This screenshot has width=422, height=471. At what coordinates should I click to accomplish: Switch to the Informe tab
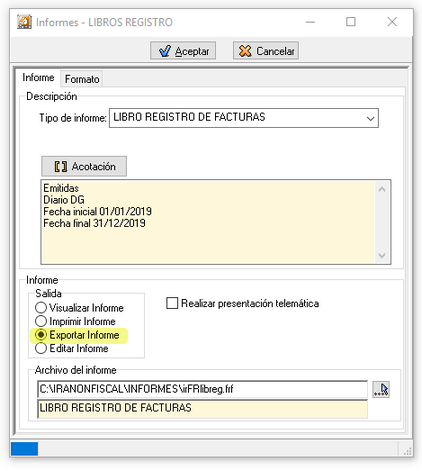coord(38,78)
